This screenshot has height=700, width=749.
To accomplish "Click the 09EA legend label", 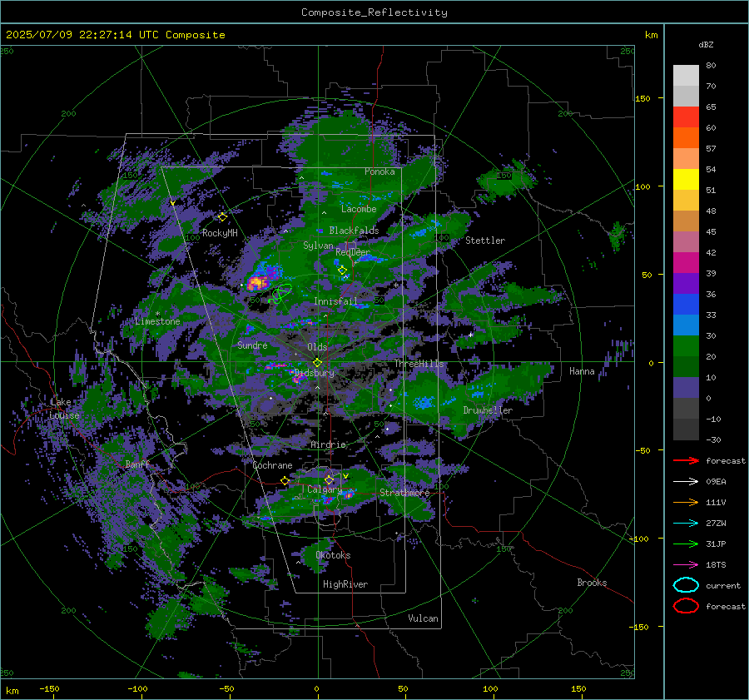I will pyautogui.click(x=716, y=482).
